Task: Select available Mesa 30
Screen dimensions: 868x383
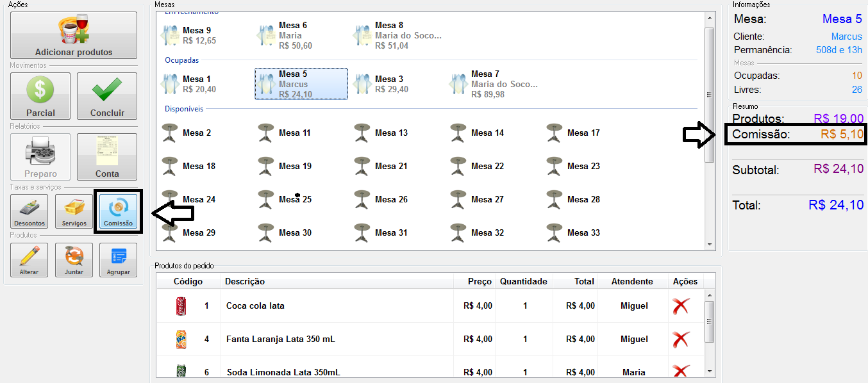Action: (285, 232)
